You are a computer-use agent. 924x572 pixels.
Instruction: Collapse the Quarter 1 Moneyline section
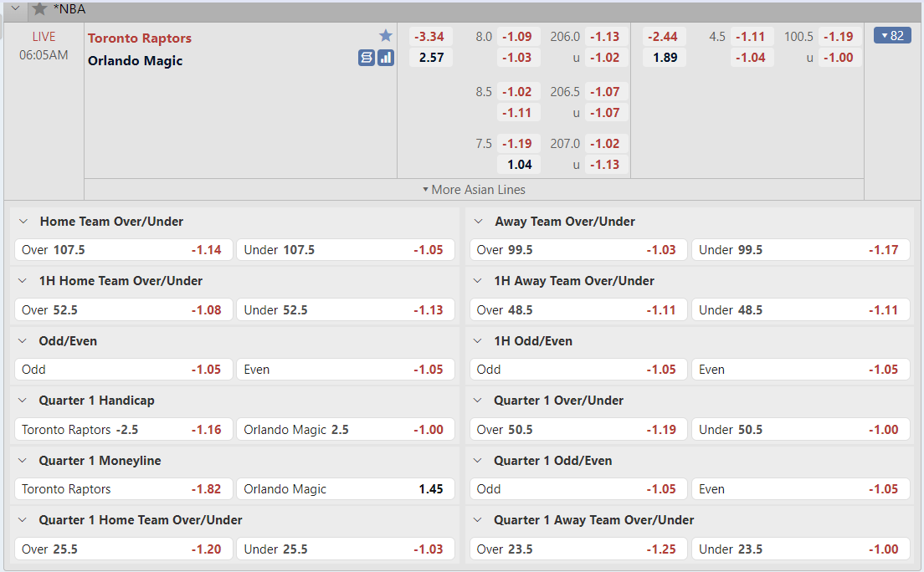(x=24, y=461)
